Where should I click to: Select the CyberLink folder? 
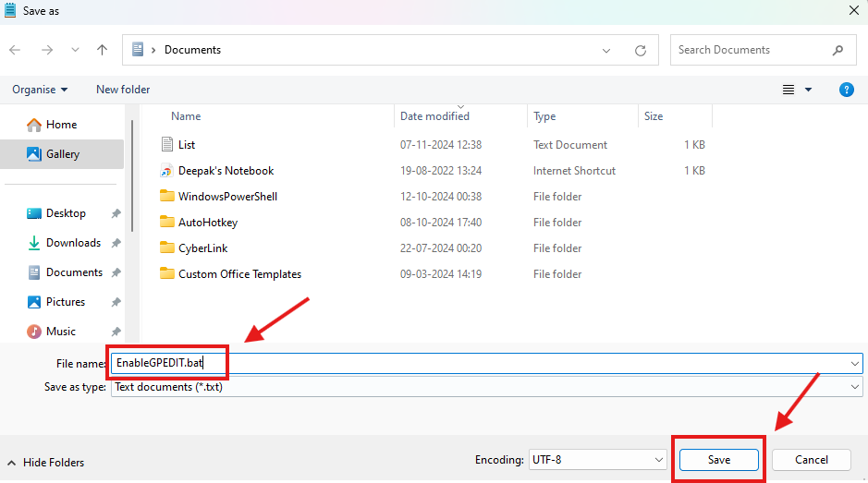pos(202,248)
